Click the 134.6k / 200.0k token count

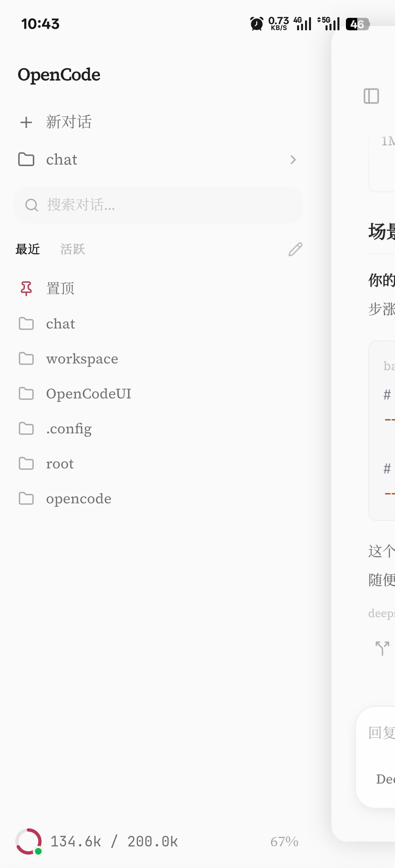[114, 842]
